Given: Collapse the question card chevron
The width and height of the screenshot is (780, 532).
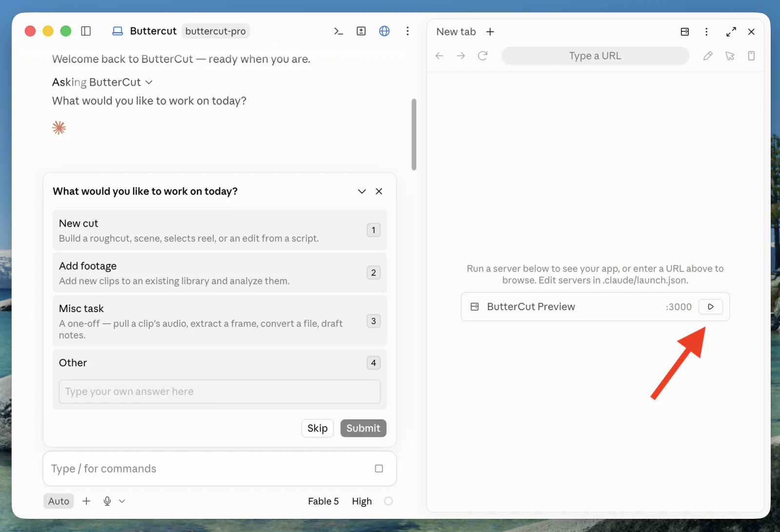Looking at the screenshot, I should click(x=362, y=191).
